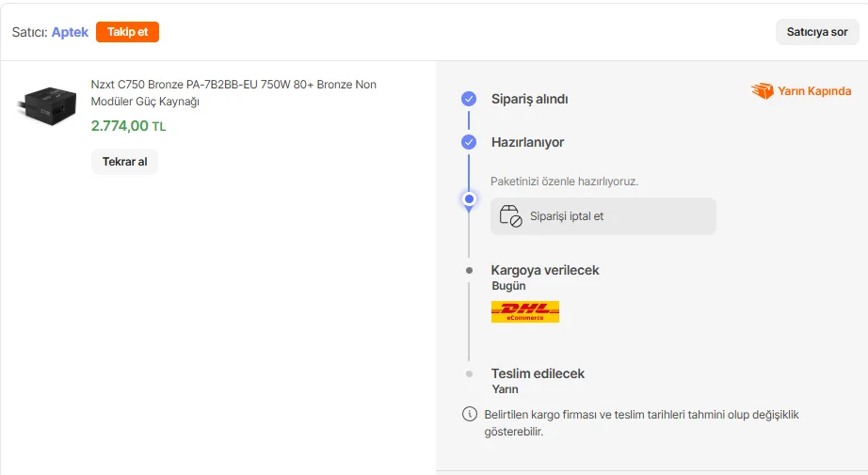The image size is (868, 475).
Task: Click the DHL eCommerce logo
Action: point(525,311)
